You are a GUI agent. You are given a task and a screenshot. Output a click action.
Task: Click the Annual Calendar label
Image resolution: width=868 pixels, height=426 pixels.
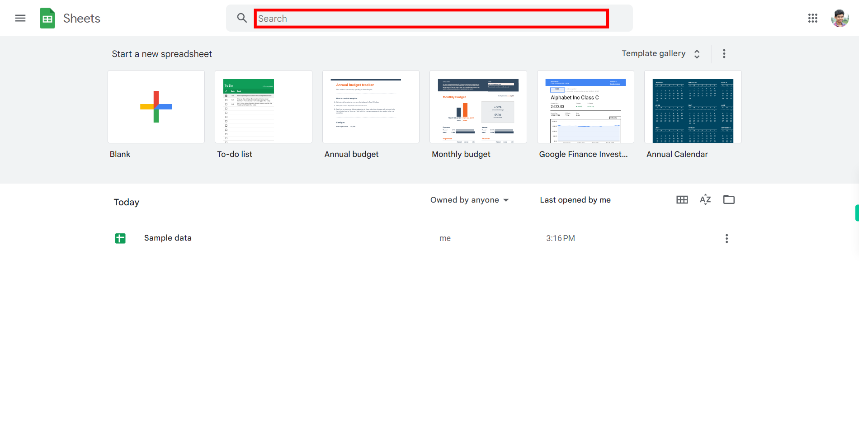pyautogui.click(x=677, y=154)
